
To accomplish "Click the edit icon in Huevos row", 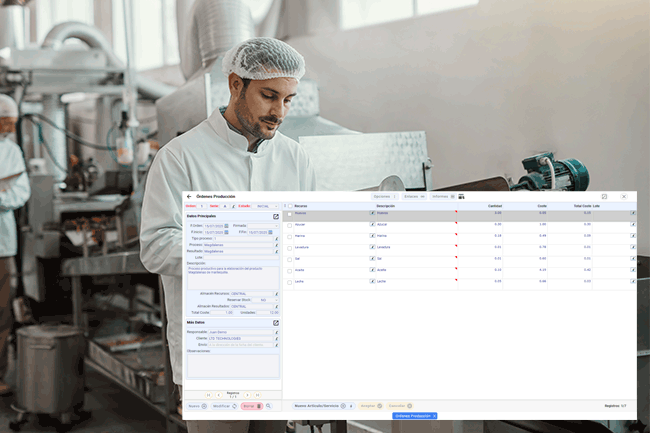I will click(371, 212).
